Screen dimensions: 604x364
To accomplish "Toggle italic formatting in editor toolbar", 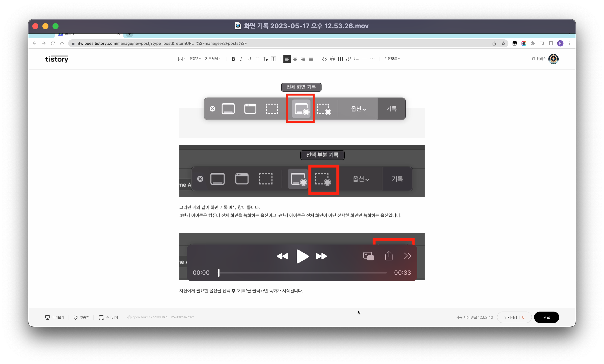I will click(241, 59).
